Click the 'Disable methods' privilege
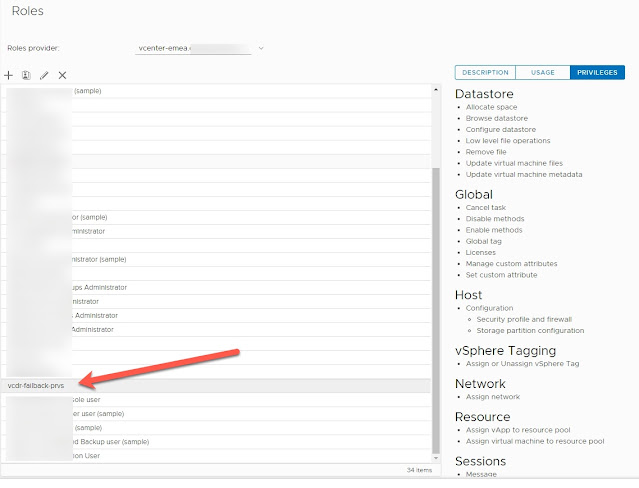The image size is (639, 488). pyautogui.click(x=495, y=219)
